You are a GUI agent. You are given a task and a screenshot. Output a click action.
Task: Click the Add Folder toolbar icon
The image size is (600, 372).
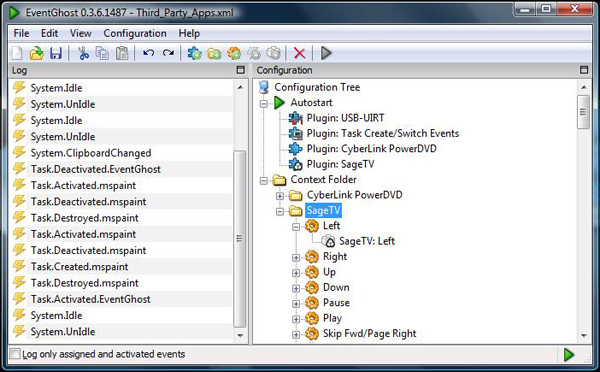coord(214,53)
